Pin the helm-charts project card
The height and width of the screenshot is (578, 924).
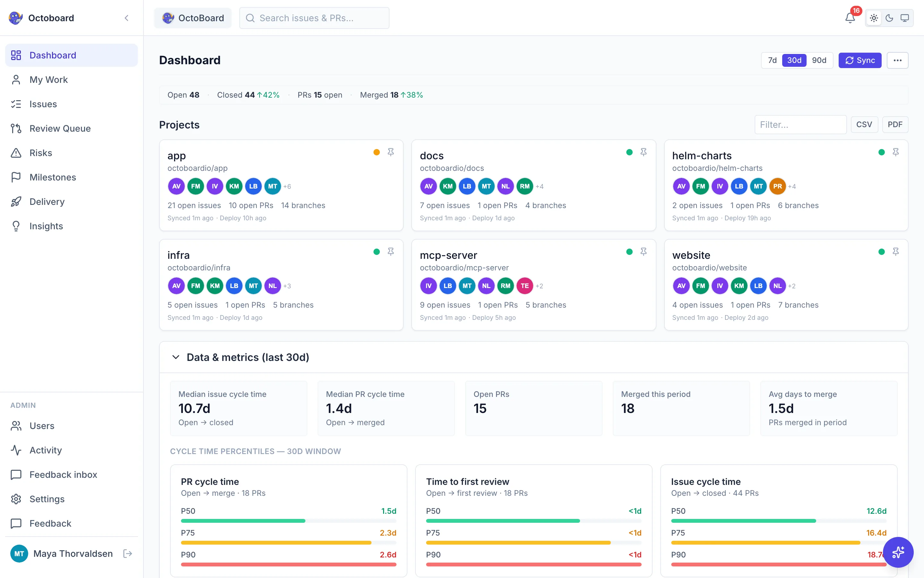pos(895,152)
